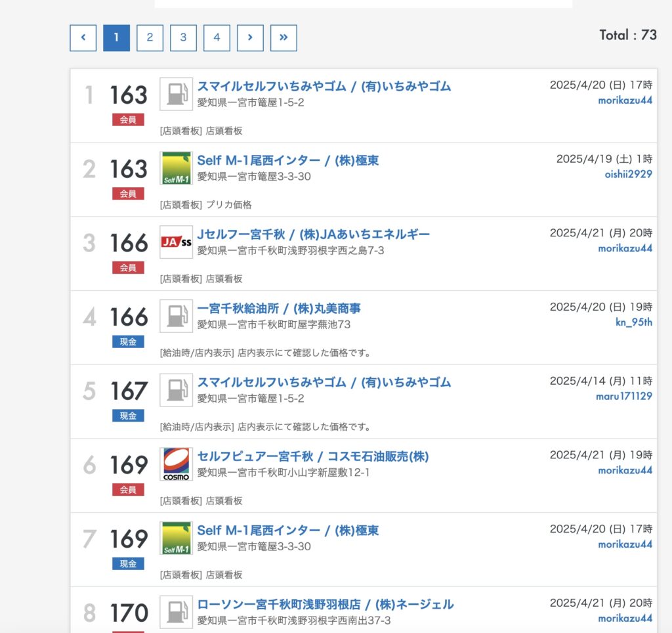
Task: Click price 167 in rank 5 row
Action: tap(129, 391)
